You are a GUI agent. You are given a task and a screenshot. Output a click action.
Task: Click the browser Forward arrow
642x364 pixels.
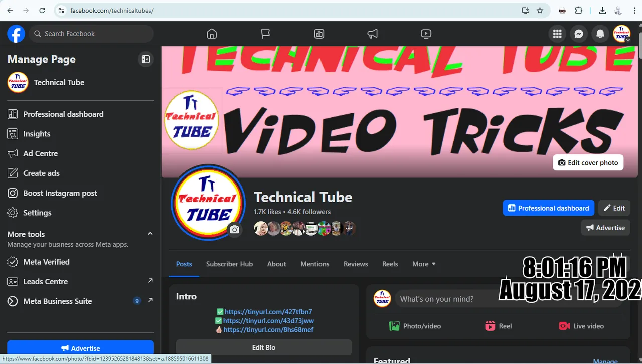pos(26,10)
